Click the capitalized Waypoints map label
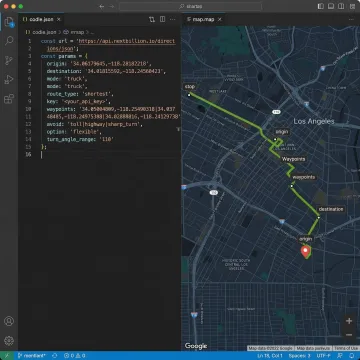The height and width of the screenshot is (360, 360). click(293, 159)
